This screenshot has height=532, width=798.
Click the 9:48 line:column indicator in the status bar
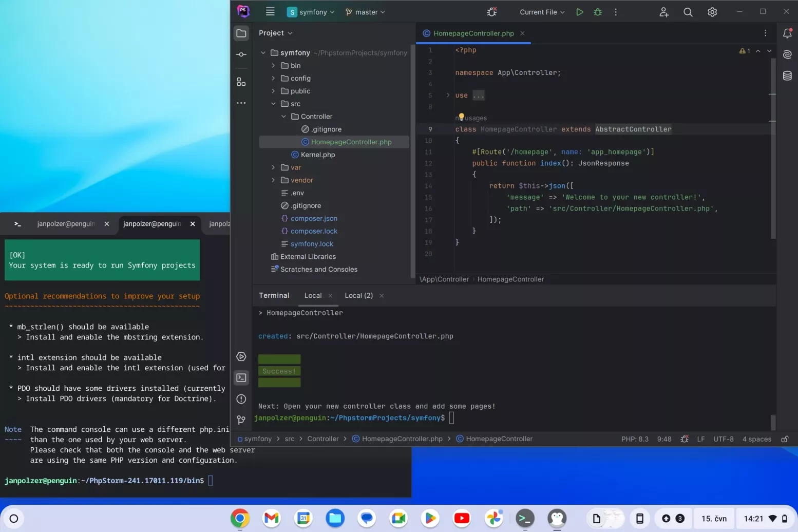(x=664, y=439)
